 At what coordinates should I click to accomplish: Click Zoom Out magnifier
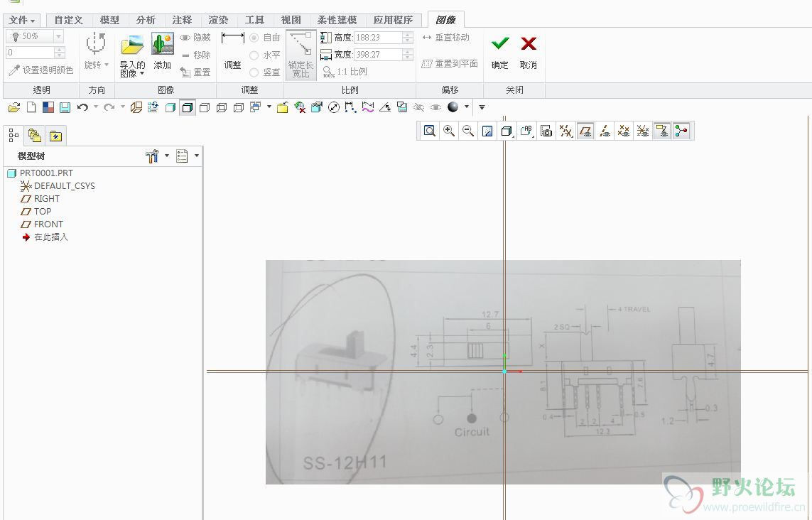(467, 131)
